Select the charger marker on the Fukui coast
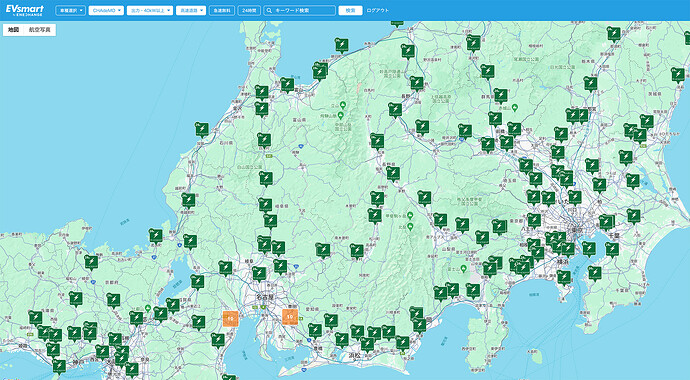The height and width of the screenshot is (380, 690). 188,200
